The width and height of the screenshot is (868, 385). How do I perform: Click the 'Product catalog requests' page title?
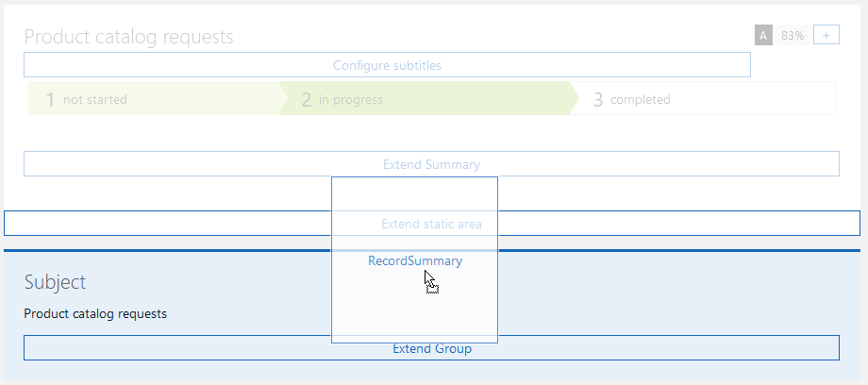128,37
